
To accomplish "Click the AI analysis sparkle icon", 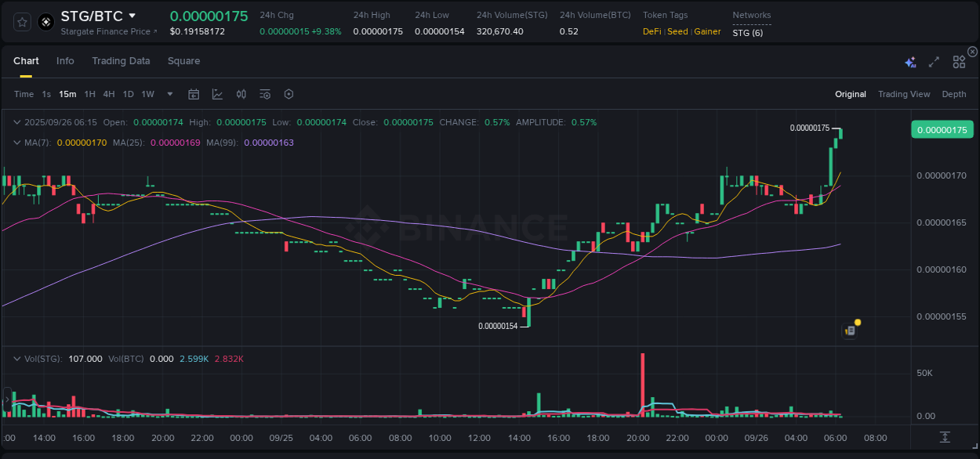I will point(910,61).
